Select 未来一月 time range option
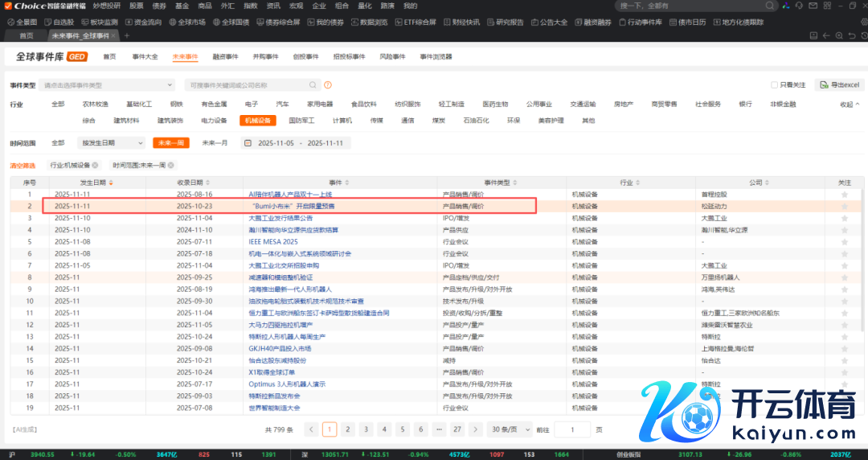This screenshot has width=868, height=460. coord(214,143)
